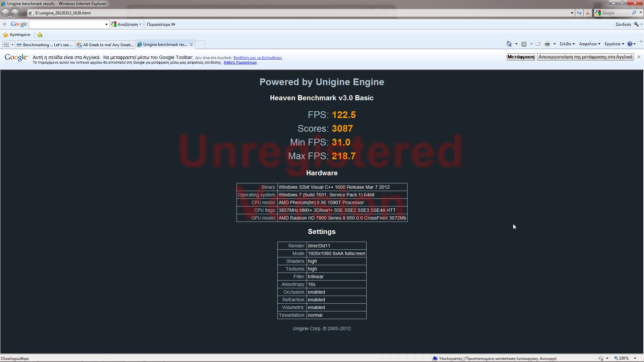Click the Help question mark icon

630,44
